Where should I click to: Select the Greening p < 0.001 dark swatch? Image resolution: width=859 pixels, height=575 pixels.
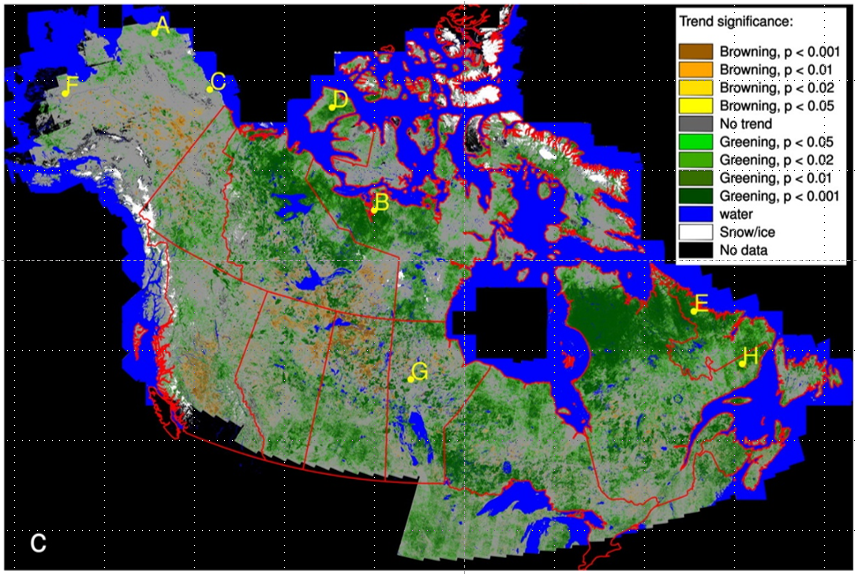[x=696, y=195]
